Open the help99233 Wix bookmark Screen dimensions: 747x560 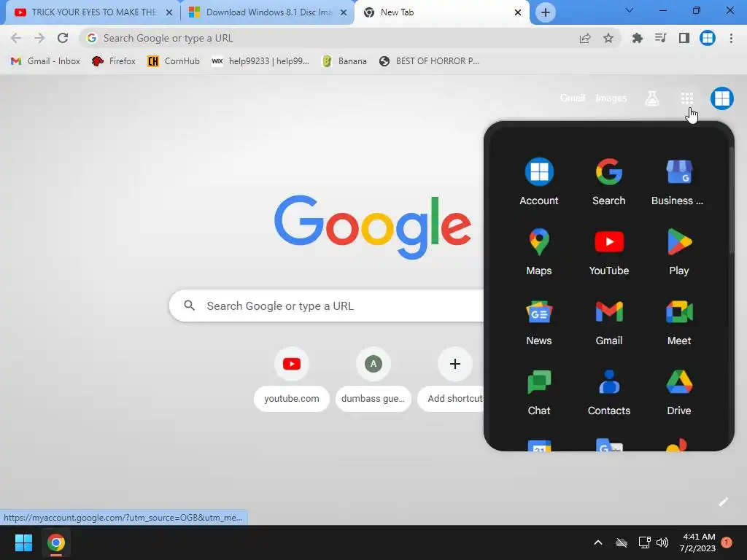click(x=260, y=61)
